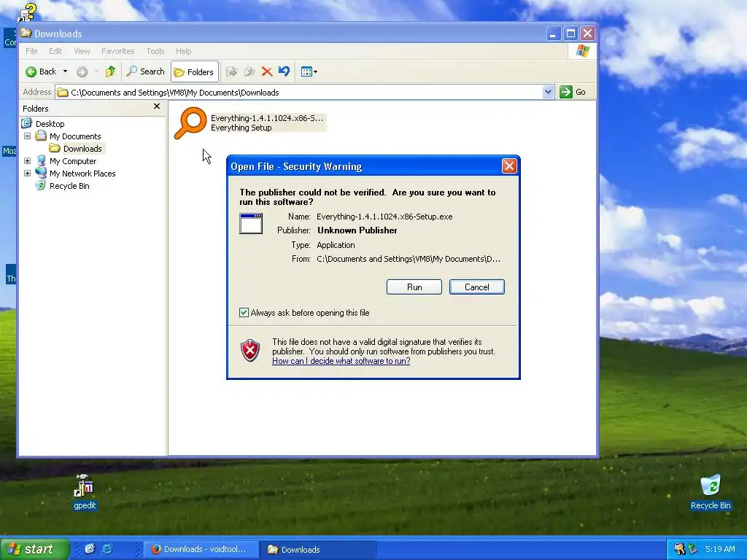Click the red shield warning icon
747x560 pixels.
coord(250,351)
